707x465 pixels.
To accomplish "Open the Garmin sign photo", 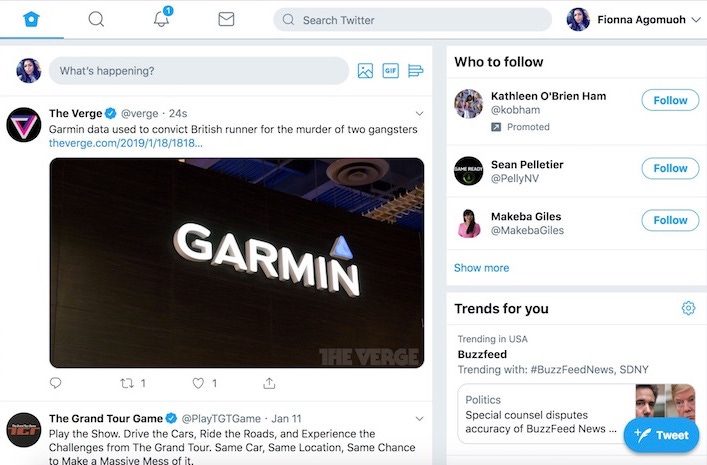I will 237,262.
